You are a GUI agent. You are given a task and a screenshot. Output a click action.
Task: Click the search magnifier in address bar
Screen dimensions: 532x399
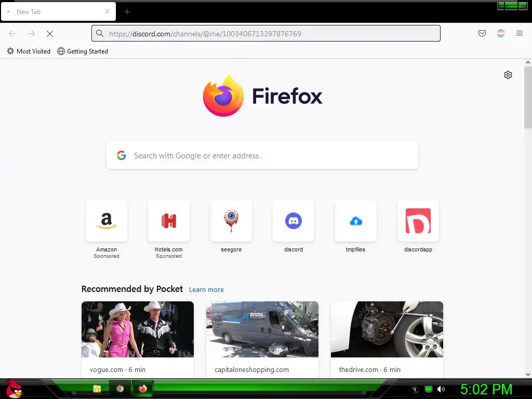(x=99, y=33)
